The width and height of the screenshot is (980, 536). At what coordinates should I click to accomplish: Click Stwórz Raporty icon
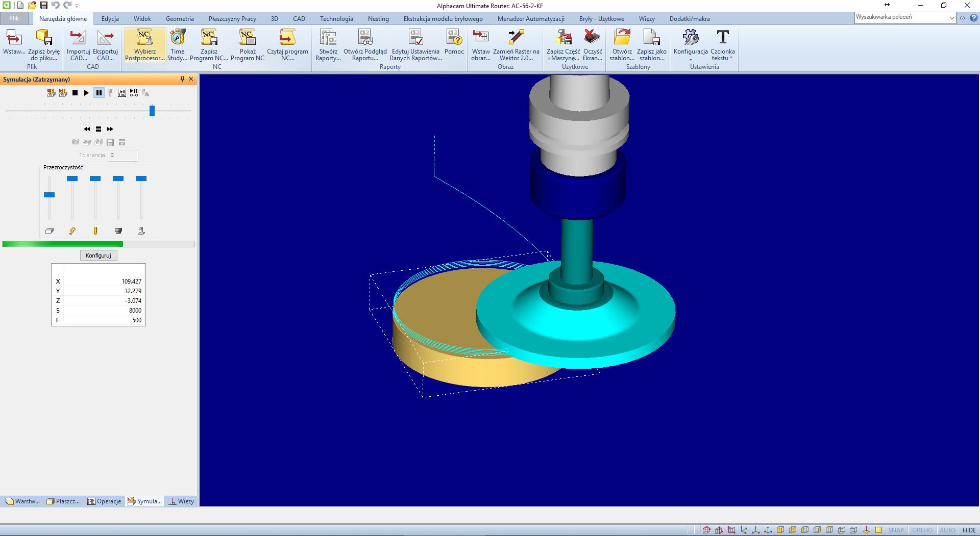tap(328, 45)
